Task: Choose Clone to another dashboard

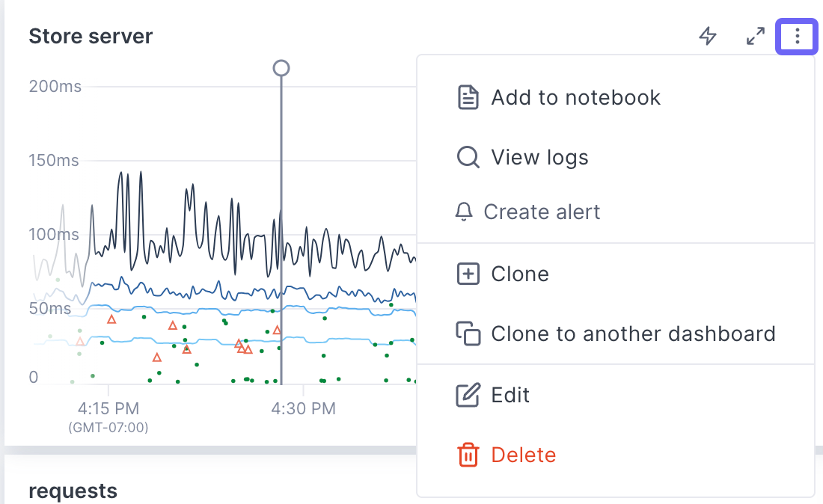Action: coord(633,334)
